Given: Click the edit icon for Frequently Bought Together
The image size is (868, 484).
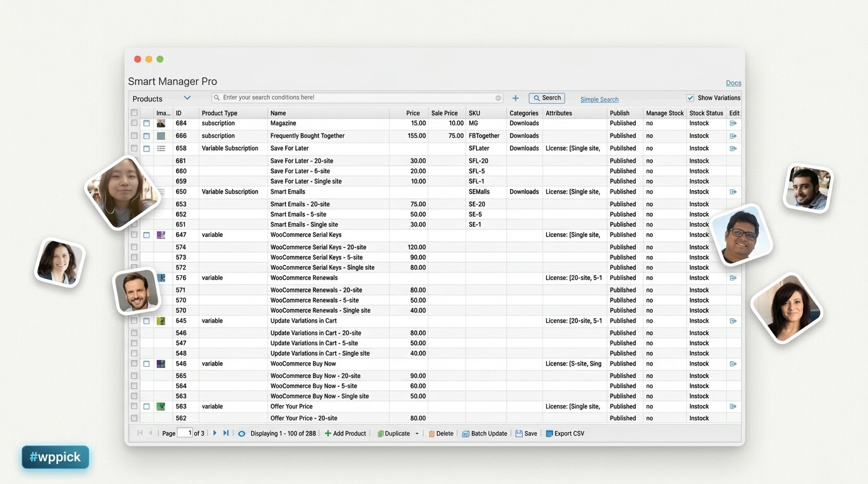Looking at the screenshot, I should pos(733,136).
